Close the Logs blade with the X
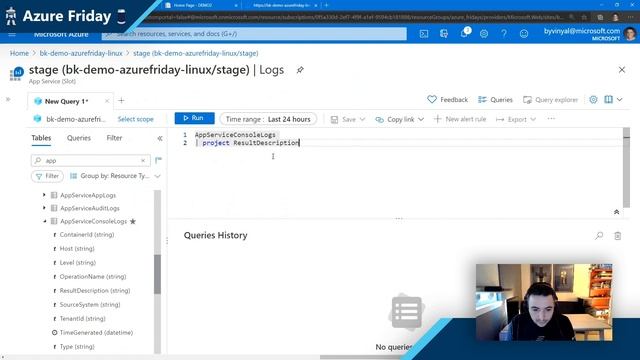 pos(622,70)
